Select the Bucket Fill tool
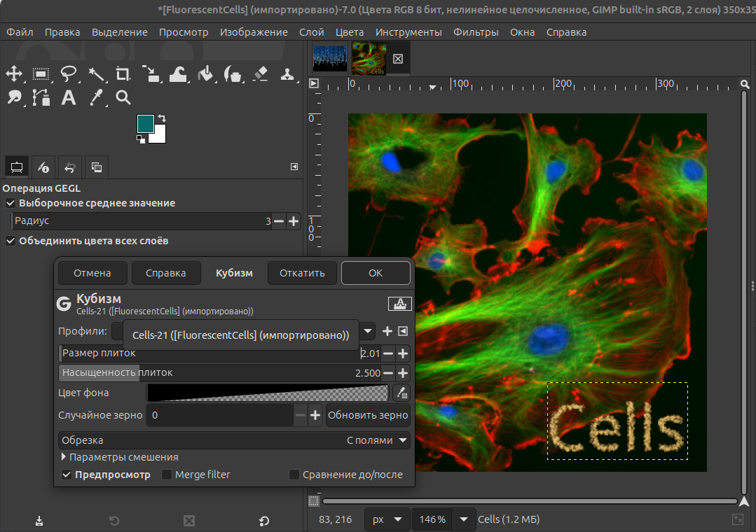The height and width of the screenshot is (532, 756). [x=205, y=73]
